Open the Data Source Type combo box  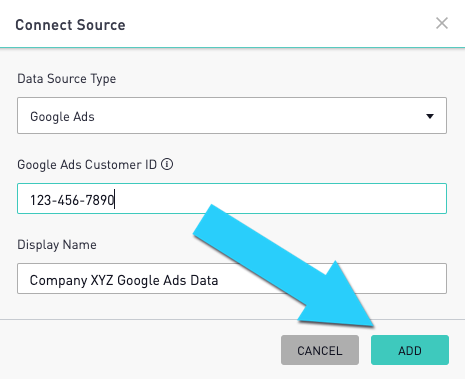(x=232, y=116)
